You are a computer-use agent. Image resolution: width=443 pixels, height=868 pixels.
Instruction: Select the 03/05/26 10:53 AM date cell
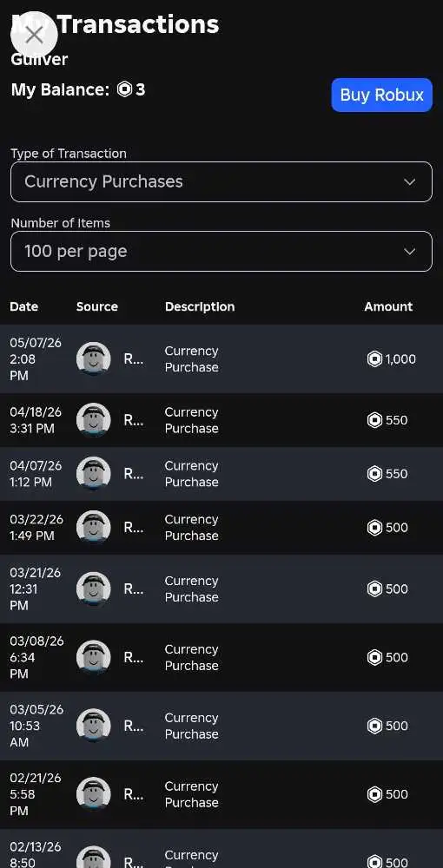pyautogui.click(x=36, y=726)
